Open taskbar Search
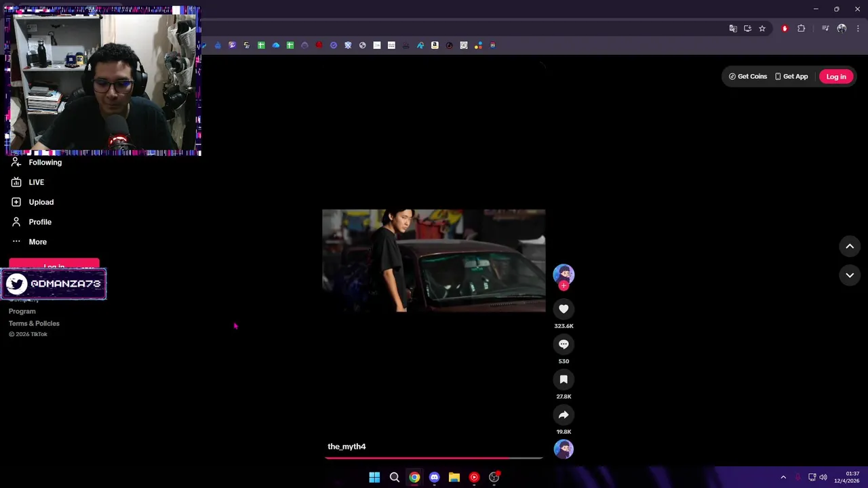The height and width of the screenshot is (488, 868). pos(394,477)
